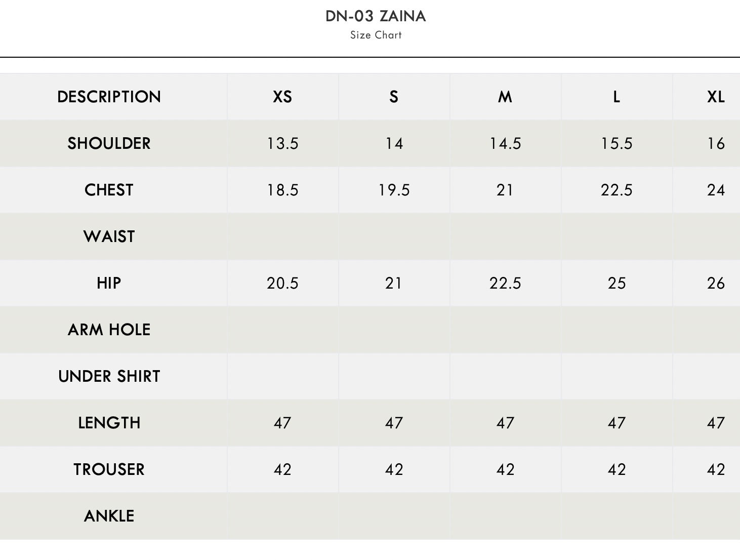Screen dimensions: 740x560
Task: Select the M size column header
Action: pos(505,97)
